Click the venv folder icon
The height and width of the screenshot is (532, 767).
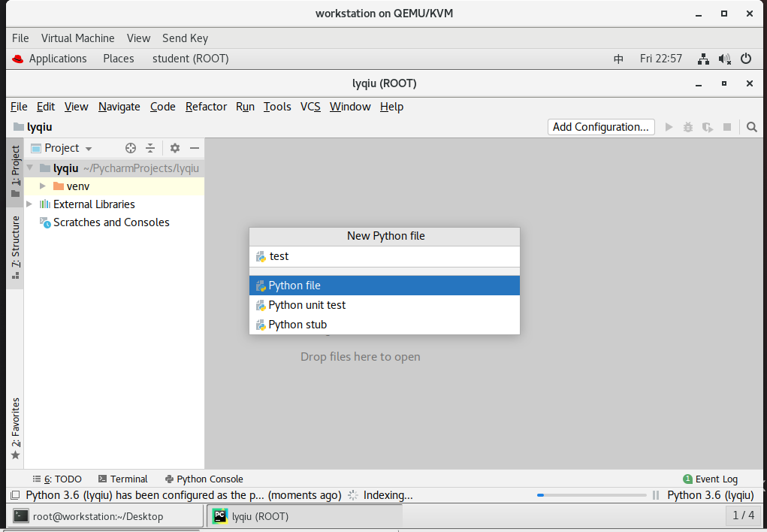tap(59, 186)
